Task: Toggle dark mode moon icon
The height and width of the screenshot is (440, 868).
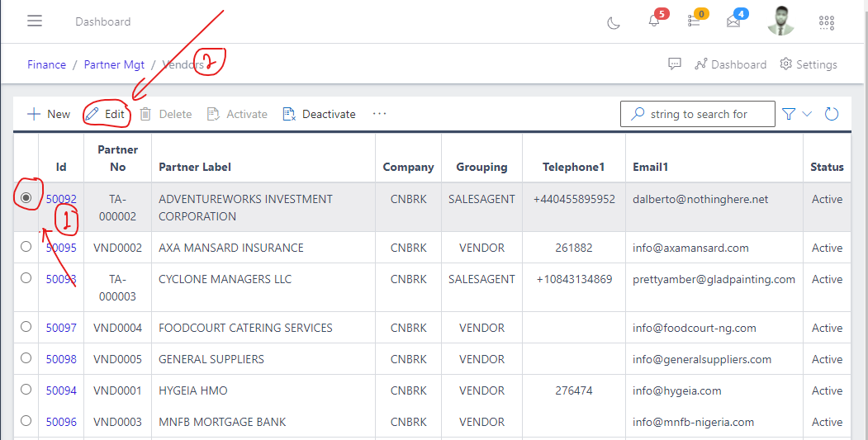Action: [x=614, y=22]
